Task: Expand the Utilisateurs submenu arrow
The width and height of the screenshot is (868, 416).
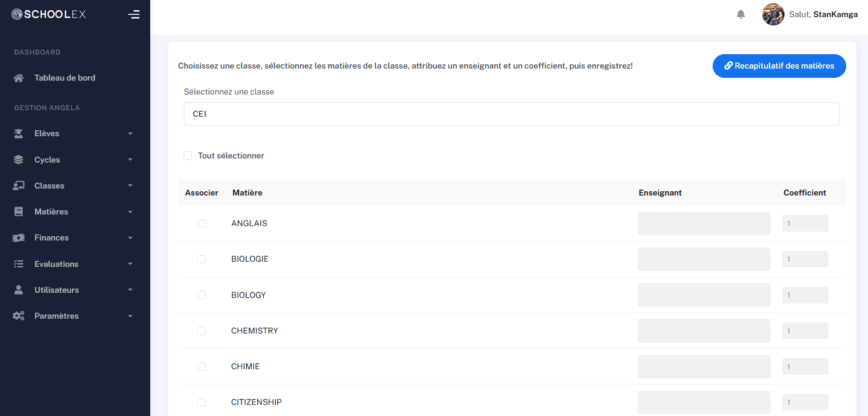Action: [130, 290]
